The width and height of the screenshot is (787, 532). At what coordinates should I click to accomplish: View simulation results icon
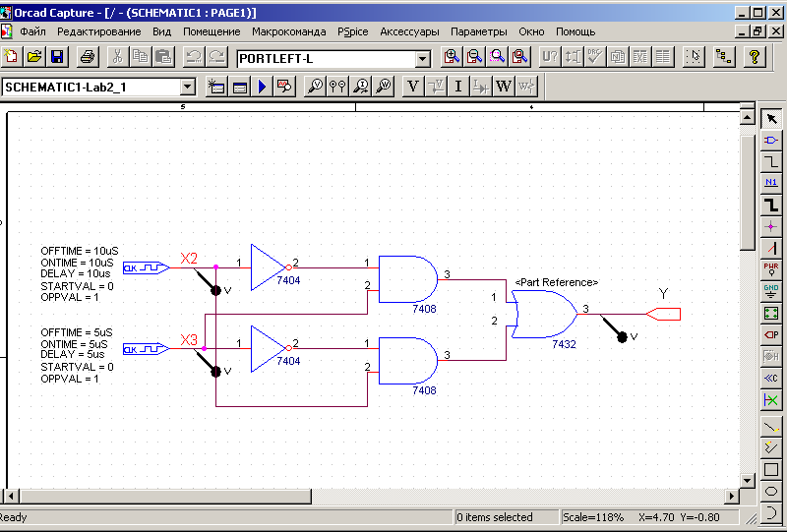coord(284,87)
